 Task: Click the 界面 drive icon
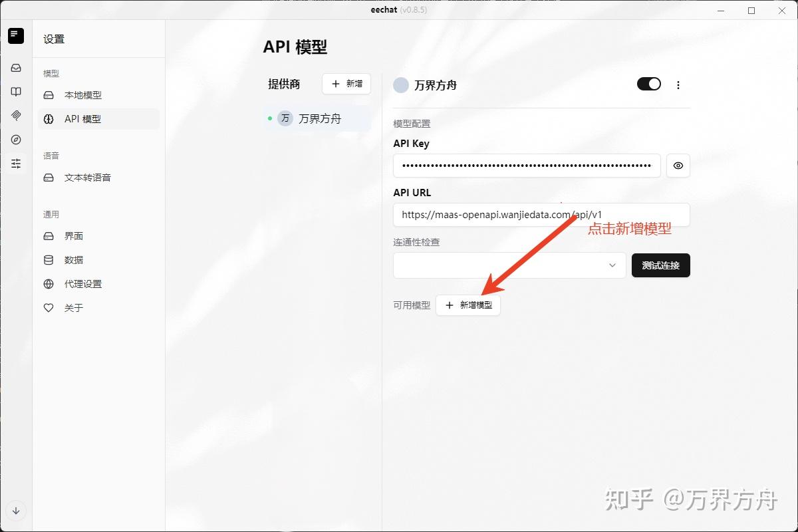point(49,236)
